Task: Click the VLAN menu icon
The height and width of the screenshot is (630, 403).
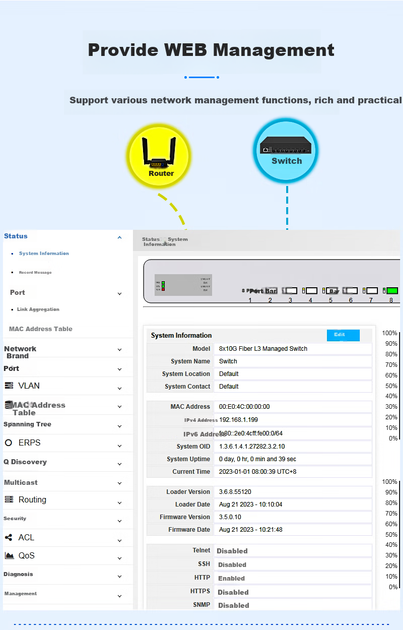Action: tap(9, 386)
